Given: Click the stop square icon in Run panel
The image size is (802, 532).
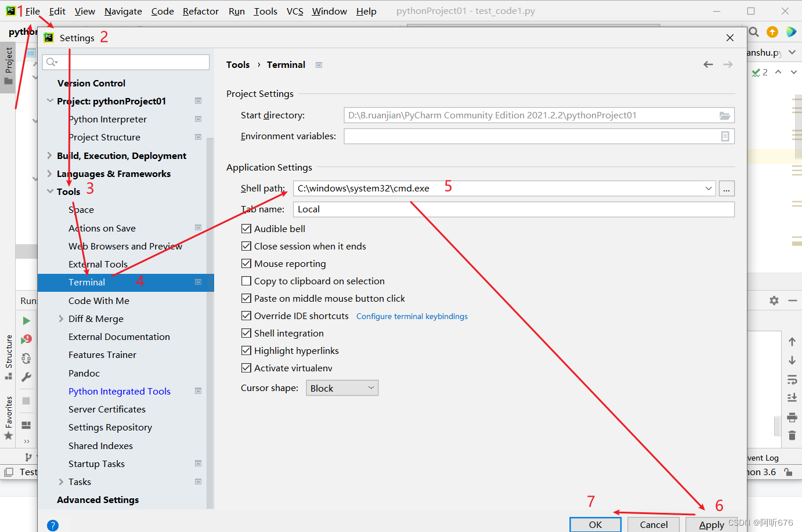Looking at the screenshot, I should tap(26, 401).
